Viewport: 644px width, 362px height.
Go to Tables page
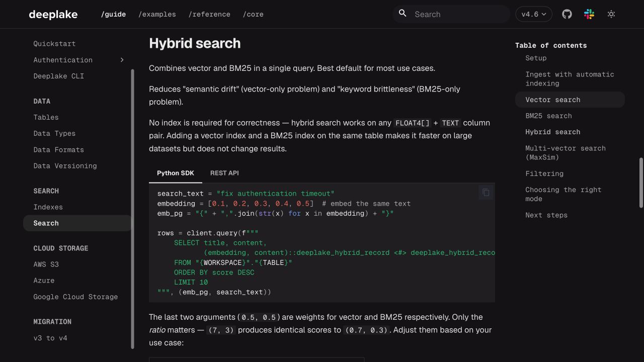click(46, 117)
